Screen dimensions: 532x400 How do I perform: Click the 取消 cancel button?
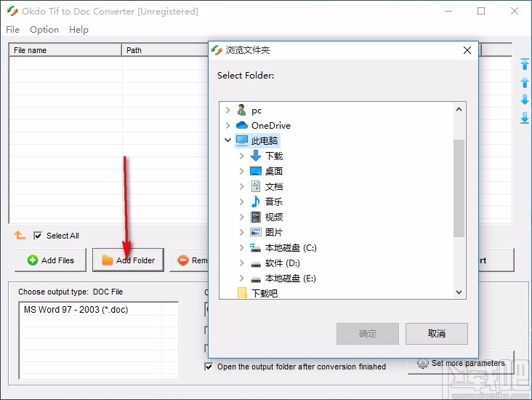point(436,333)
